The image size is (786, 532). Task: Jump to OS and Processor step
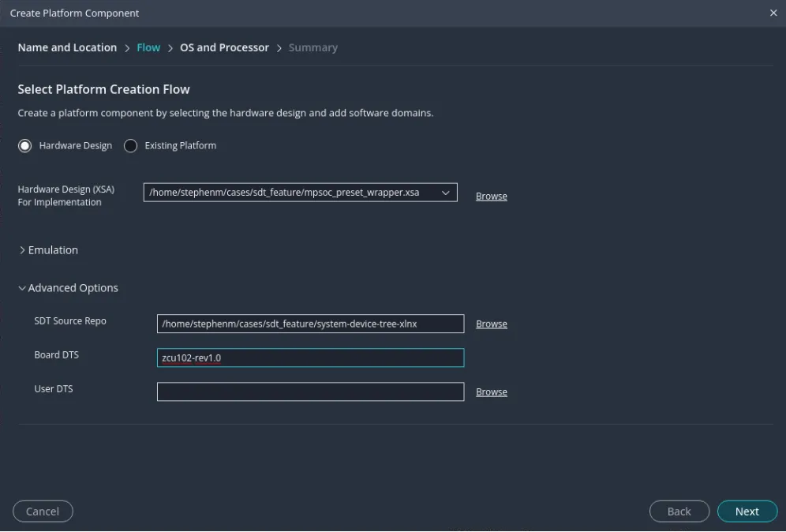click(224, 48)
